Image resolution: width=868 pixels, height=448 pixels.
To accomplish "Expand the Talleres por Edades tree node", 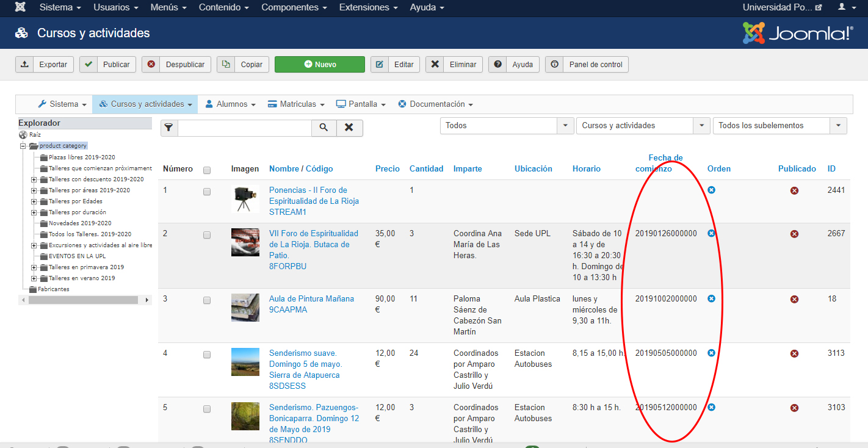I will point(34,201).
